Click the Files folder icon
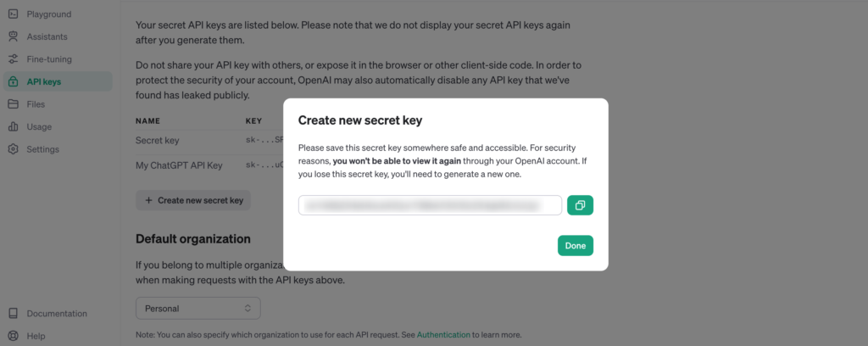 [13, 104]
